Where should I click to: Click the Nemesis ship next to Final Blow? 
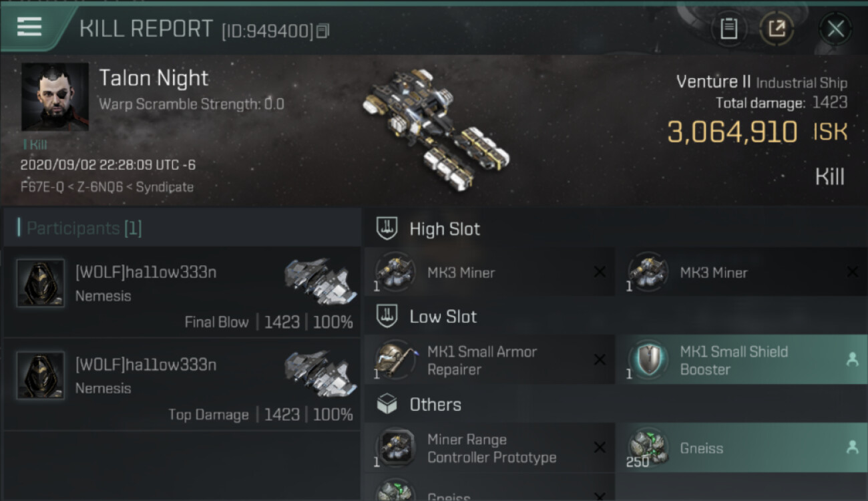pos(318,282)
